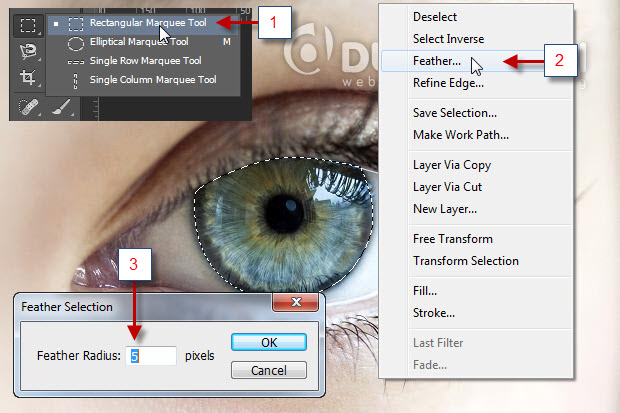Image resolution: width=620 pixels, height=413 pixels.
Task: Select the Marquee tool in the toolbar
Action: click(27, 26)
